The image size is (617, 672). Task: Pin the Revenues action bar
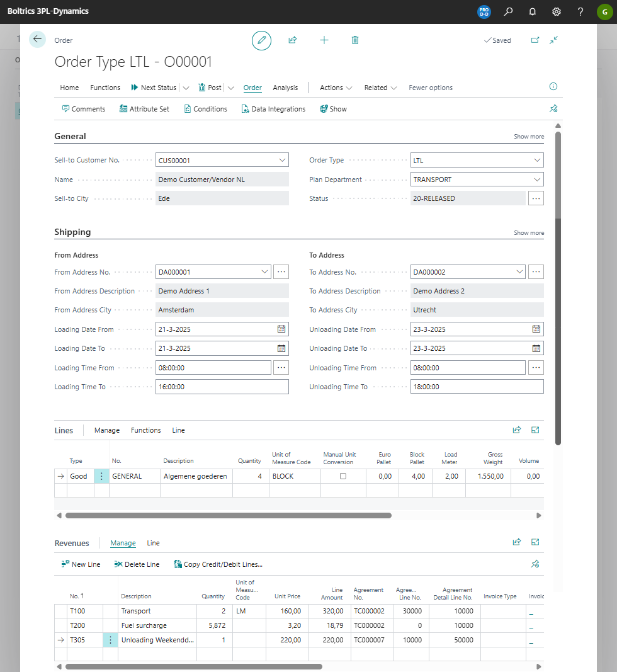pyautogui.click(x=535, y=564)
